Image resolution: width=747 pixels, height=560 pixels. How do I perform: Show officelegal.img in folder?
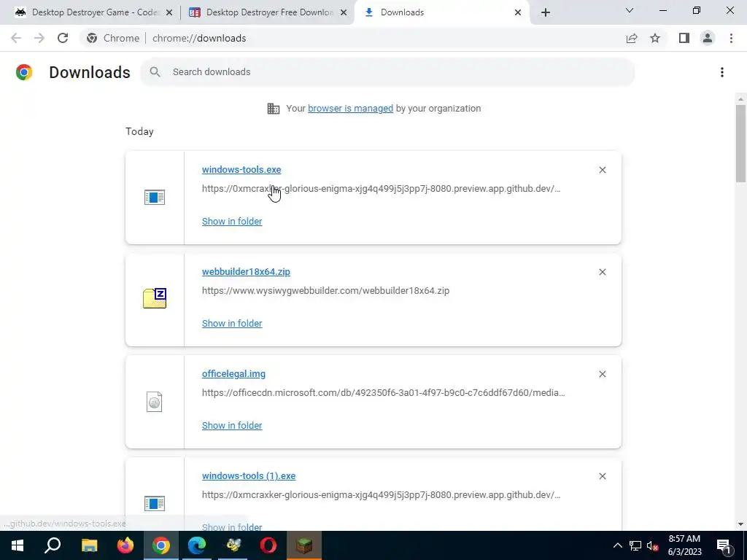coord(232,425)
